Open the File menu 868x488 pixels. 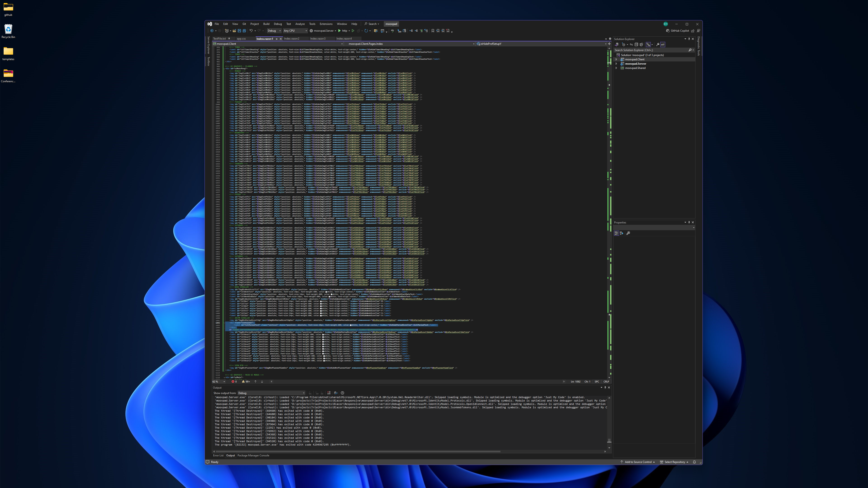(x=217, y=24)
